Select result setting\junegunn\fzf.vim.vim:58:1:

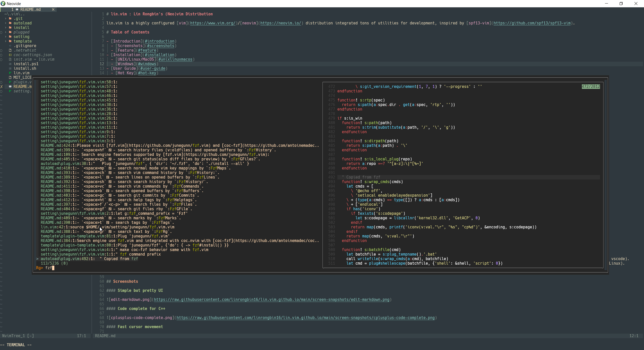tap(79, 82)
